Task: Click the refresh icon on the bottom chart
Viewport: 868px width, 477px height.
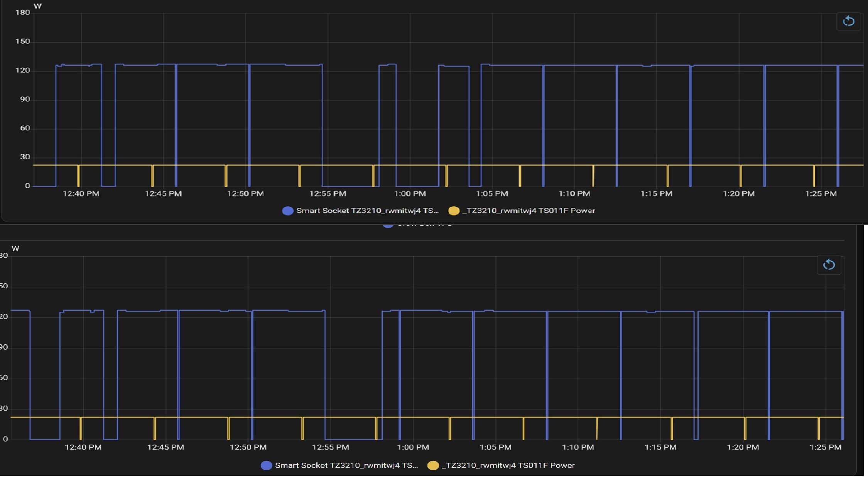Action: [830, 265]
